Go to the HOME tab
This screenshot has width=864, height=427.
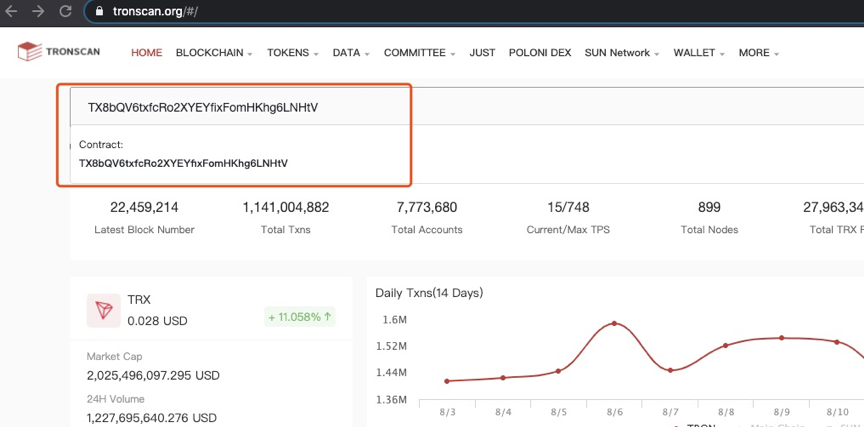tap(146, 53)
